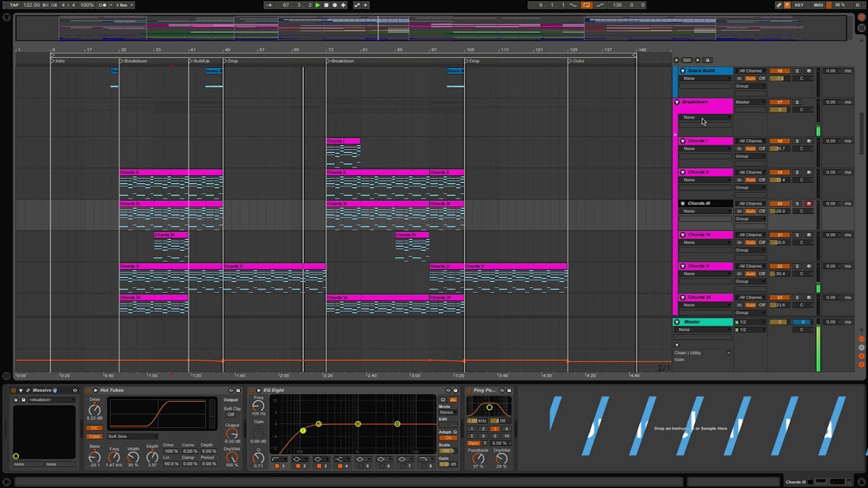Toggle track activator 19 on Chords II

780,172
